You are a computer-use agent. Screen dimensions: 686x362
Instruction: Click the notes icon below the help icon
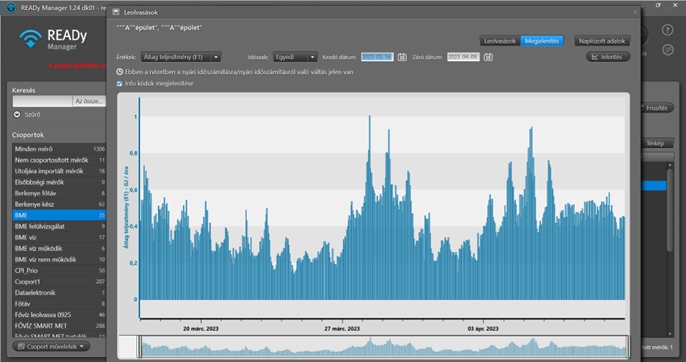[x=667, y=49]
